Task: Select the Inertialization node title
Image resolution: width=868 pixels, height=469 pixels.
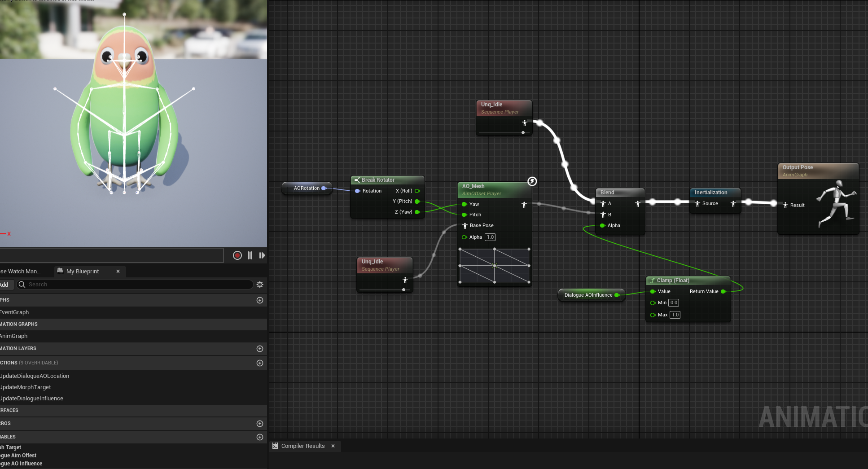Action: click(x=711, y=193)
